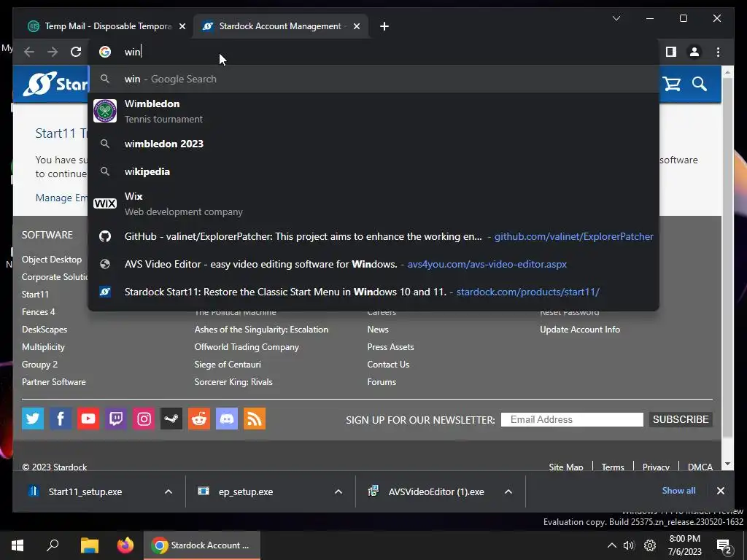The image size is (747, 560).
Task: Open Chrome three-dot menu
Action: coord(718,52)
